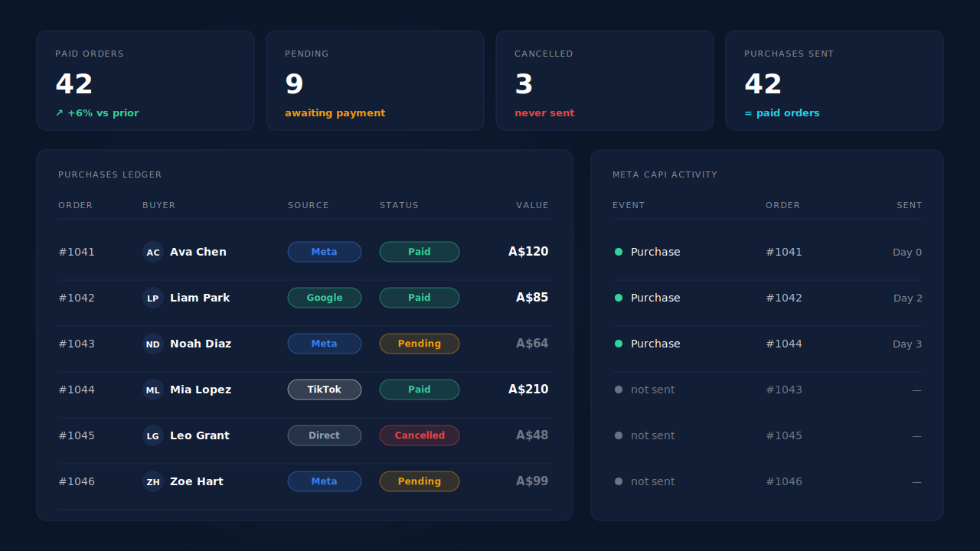This screenshot has width=980, height=551.
Task: Open the Pending summary card showing 9
Action: [x=375, y=80]
